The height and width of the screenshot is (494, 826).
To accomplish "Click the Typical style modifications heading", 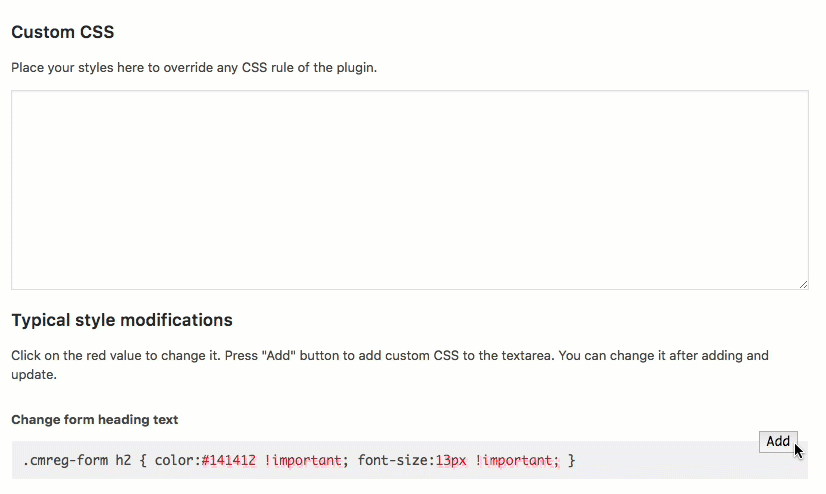I will [122, 320].
